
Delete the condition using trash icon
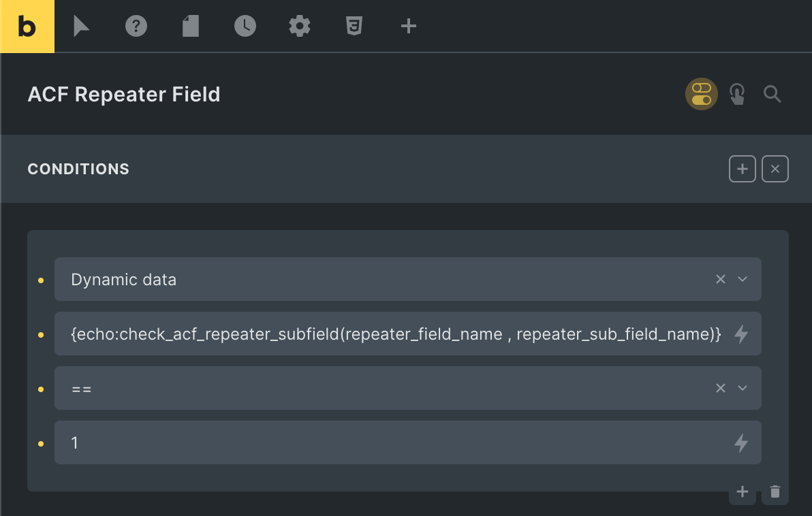775,491
